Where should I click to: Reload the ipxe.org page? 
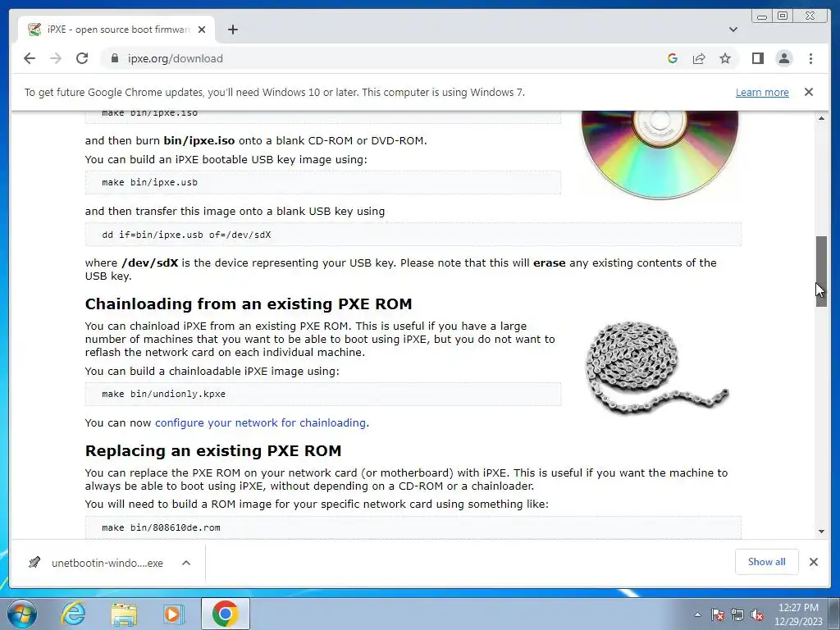pos(82,58)
